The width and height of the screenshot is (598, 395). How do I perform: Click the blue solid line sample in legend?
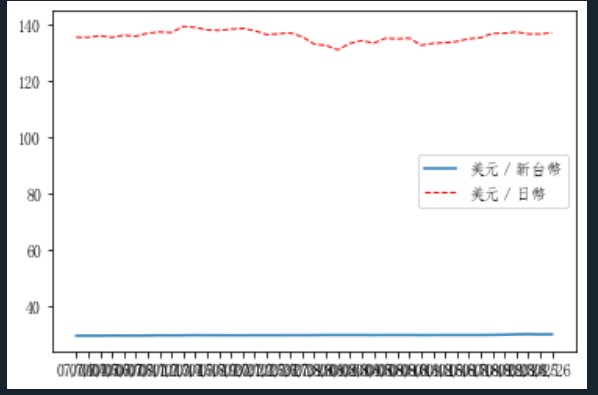(440, 168)
